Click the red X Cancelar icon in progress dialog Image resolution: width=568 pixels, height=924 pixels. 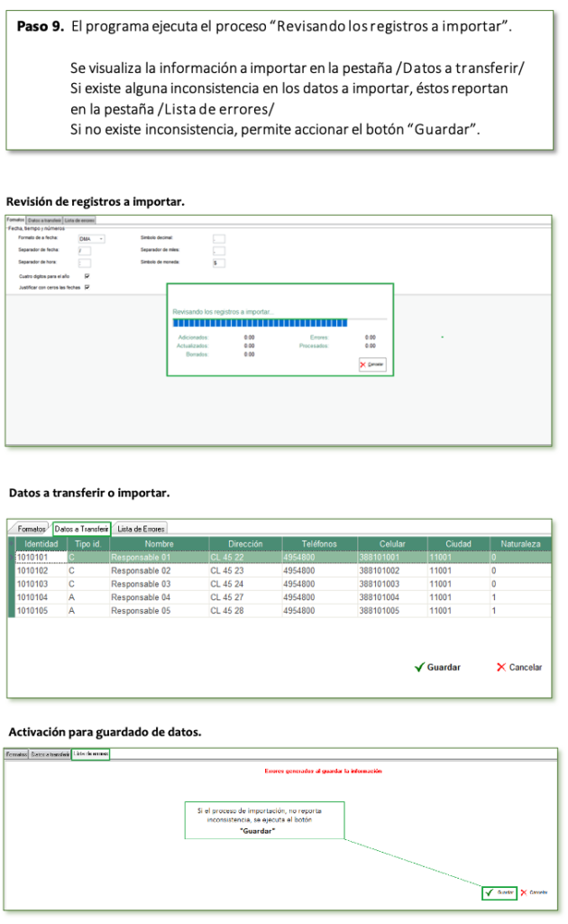(371, 365)
